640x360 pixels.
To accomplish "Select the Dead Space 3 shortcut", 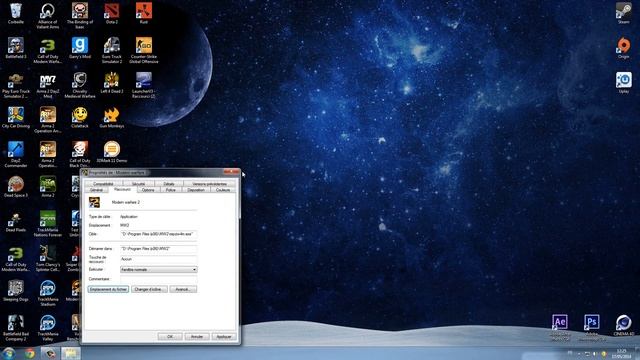I will [16, 187].
